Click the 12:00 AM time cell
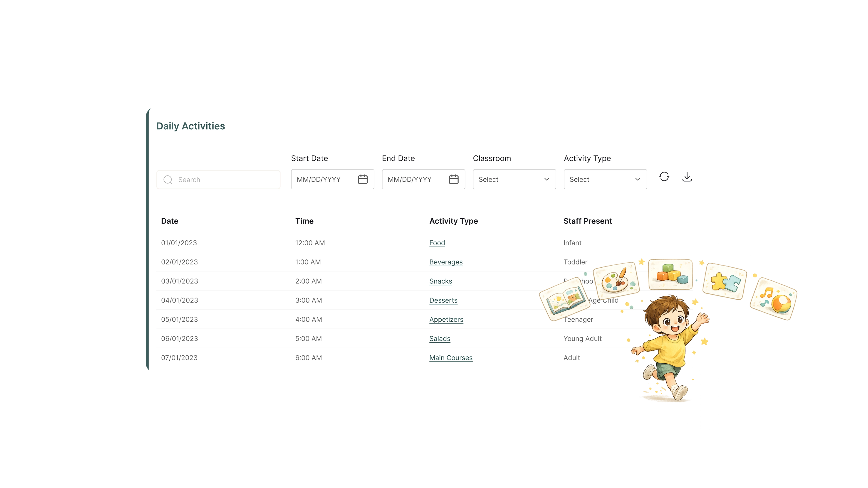The height and width of the screenshot is (488, 868). pyautogui.click(x=310, y=243)
